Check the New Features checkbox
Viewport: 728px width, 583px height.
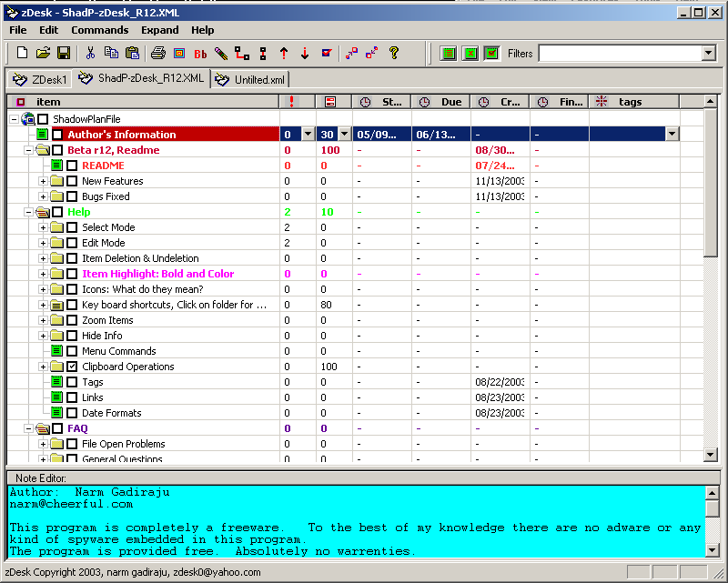pos(72,181)
